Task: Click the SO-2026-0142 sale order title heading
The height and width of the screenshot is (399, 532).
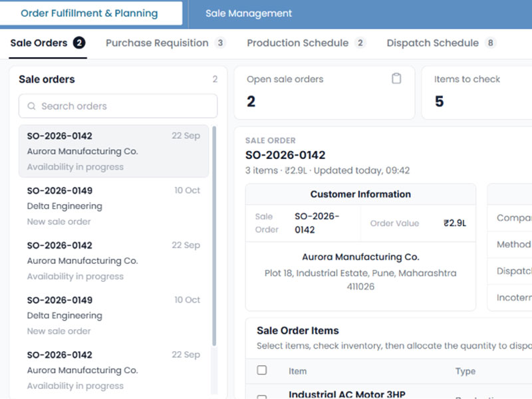Action: coord(285,155)
